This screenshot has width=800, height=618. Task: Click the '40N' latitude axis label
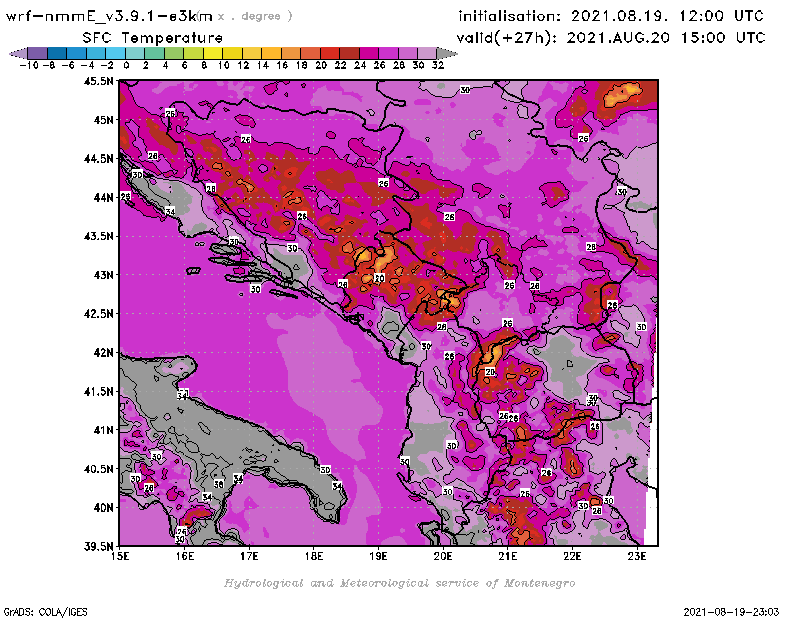coord(103,508)
